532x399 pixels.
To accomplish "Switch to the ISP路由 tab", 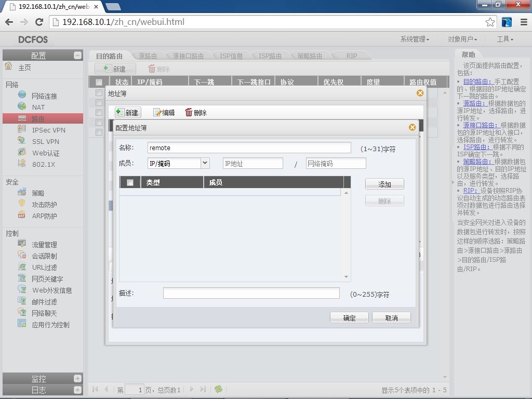I will [x=270, y=56].
